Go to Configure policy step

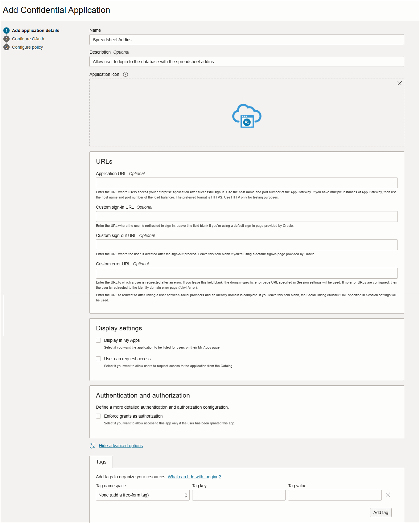pos(27,47)
